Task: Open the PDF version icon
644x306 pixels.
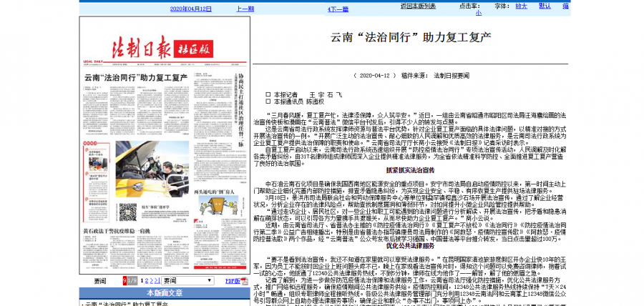Action: [x=245, y=281]
